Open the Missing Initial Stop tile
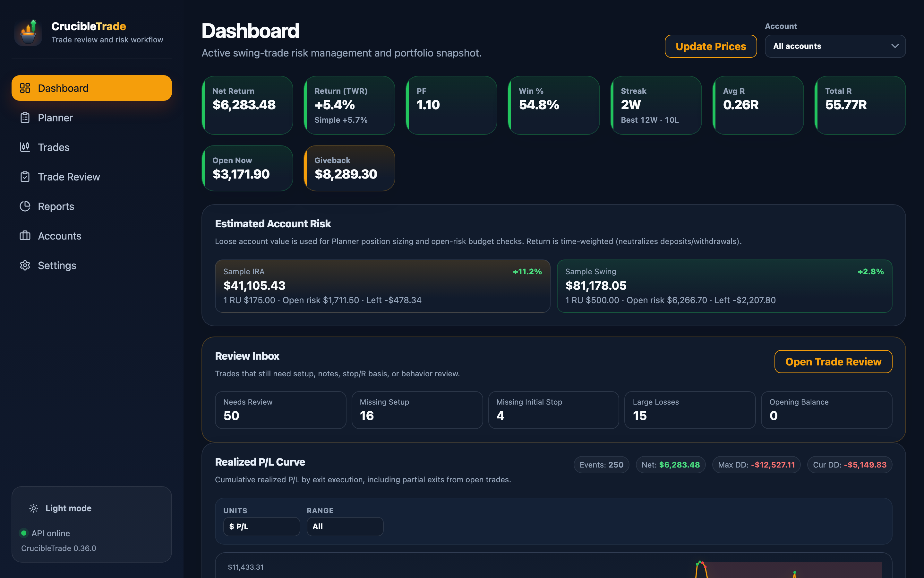The height and width of the screenshot is (578, 924). point(553,410)
